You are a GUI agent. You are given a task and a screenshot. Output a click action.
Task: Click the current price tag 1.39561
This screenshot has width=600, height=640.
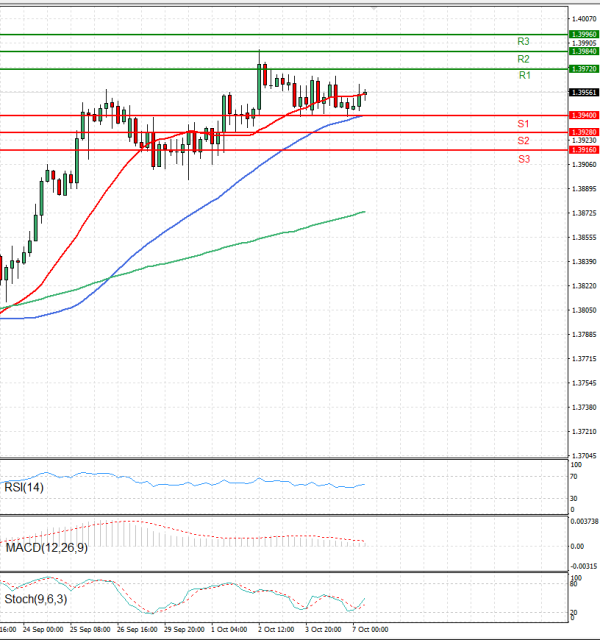click(584, 92)
